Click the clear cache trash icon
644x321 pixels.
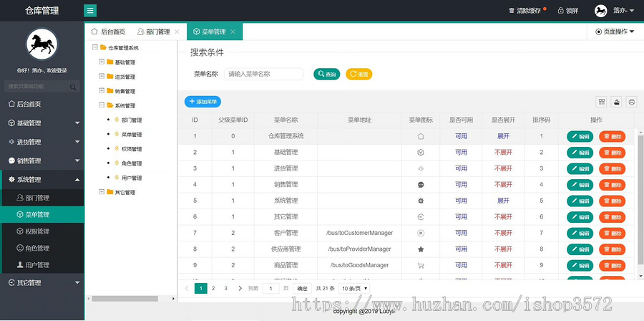click(512, 11)
